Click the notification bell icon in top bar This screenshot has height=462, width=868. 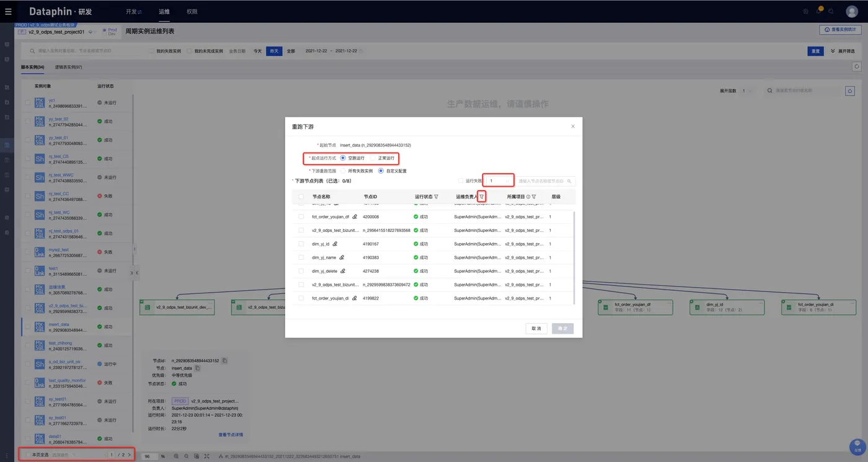pyautogui.click(x=818, y=11)
